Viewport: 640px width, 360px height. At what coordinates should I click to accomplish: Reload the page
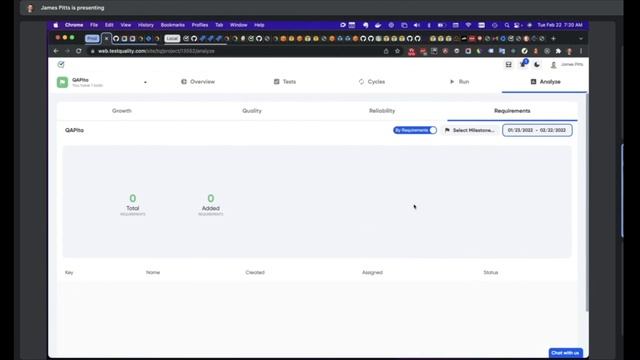(x=78, y=51)
